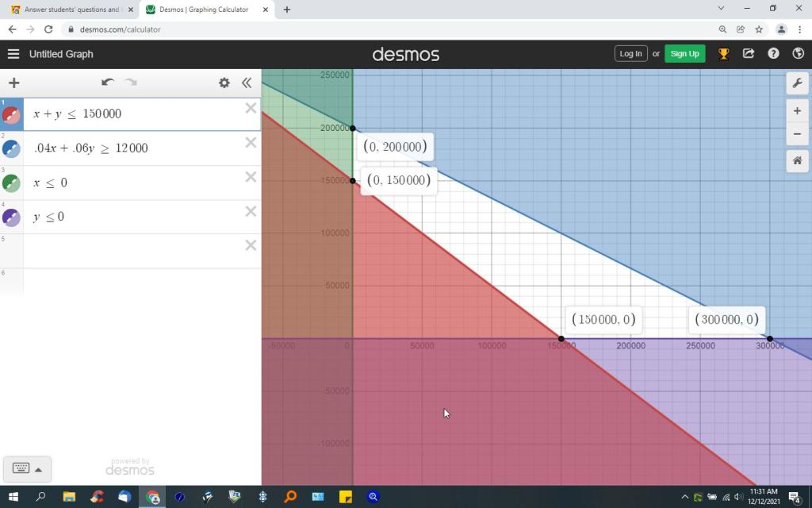Open Windows taskbar search
This screenshot has width=812, height=508.
pyautogui.click(x=40, y=497)
